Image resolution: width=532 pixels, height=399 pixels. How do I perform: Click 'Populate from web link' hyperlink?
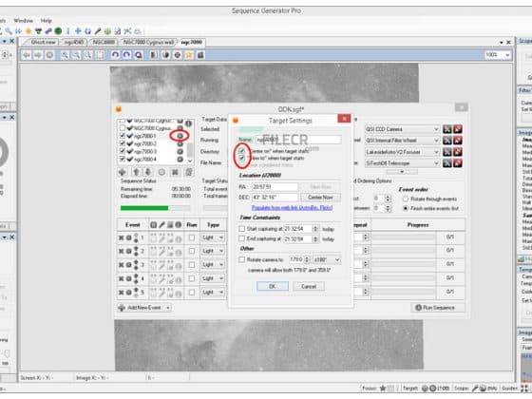click(x=293, y=208)
